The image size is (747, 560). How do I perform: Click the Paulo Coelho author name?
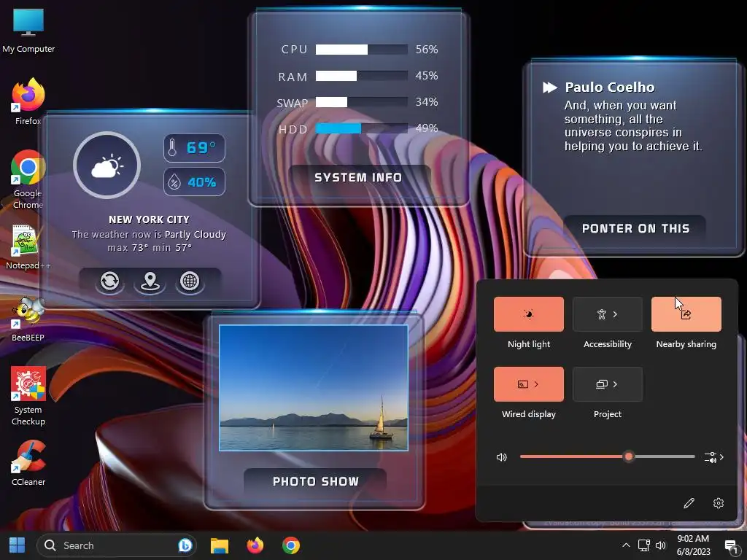click(x=609, y=87)
